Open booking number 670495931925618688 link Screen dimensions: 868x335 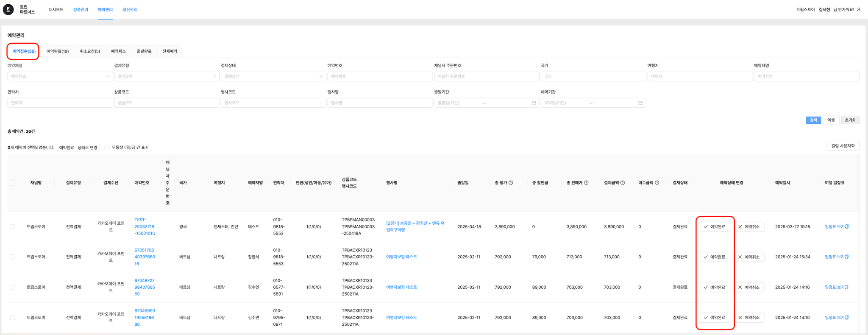pyautogui.click(x=145, y=318)
